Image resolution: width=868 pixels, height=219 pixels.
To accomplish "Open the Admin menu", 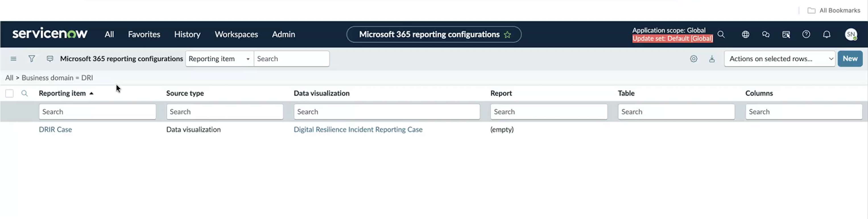I will (x=283, y=34).
